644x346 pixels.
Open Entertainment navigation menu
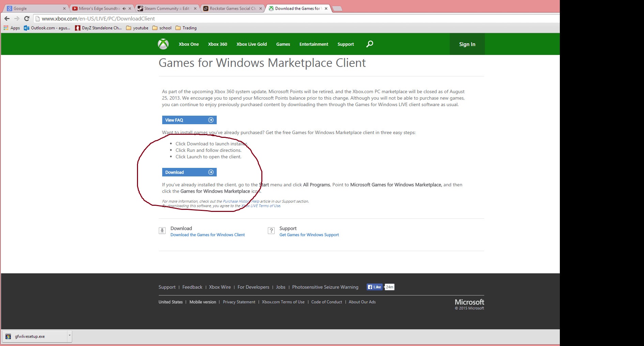point(314,44)
